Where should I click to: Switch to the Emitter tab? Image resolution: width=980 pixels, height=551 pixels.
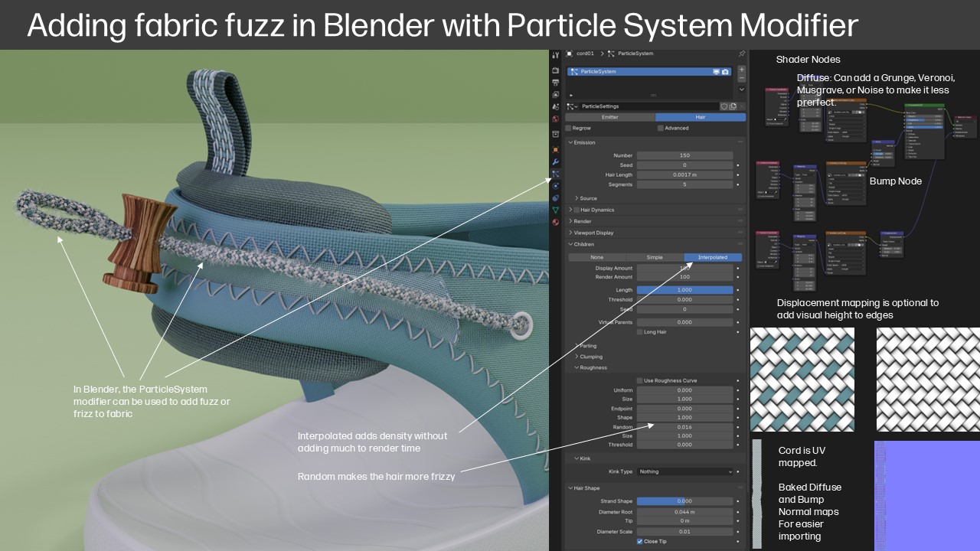[x=609, y=117]
